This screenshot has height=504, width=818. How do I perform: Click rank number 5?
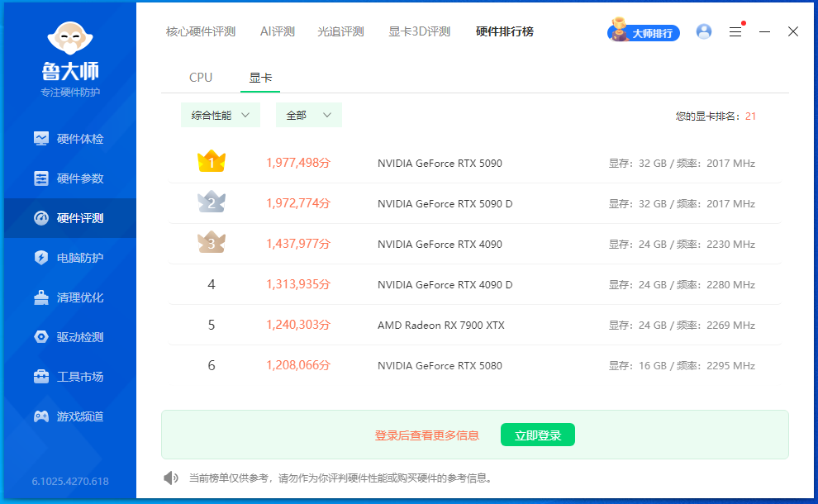click(212, 325)
